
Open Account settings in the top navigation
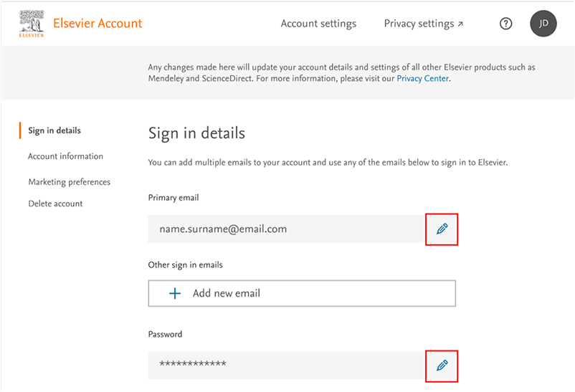(318, 24)
